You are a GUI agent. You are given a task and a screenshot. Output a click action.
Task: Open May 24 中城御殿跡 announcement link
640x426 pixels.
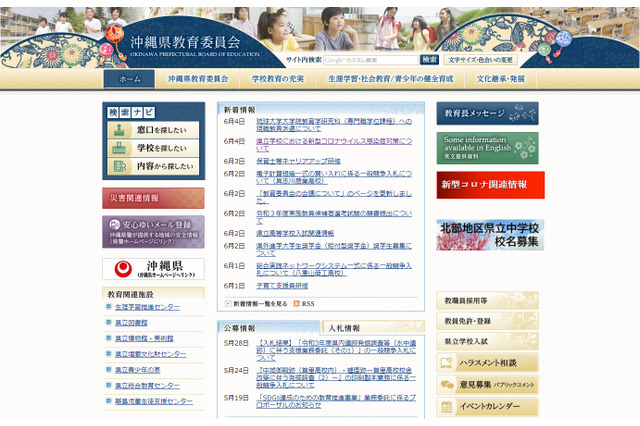(336, 377)
